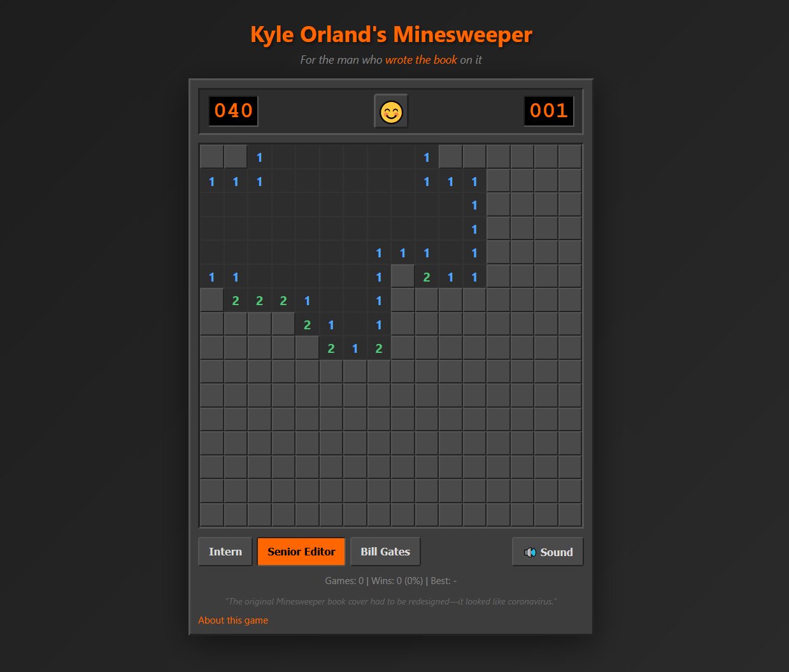Click the green 2 at the end of row nine
The image size is (789, 672).
(378, 348)
